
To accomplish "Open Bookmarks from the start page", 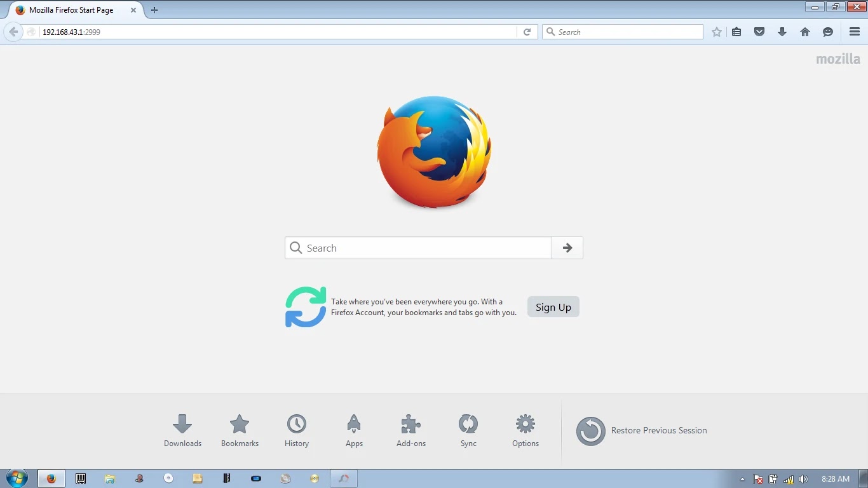I will coord(240,431).
